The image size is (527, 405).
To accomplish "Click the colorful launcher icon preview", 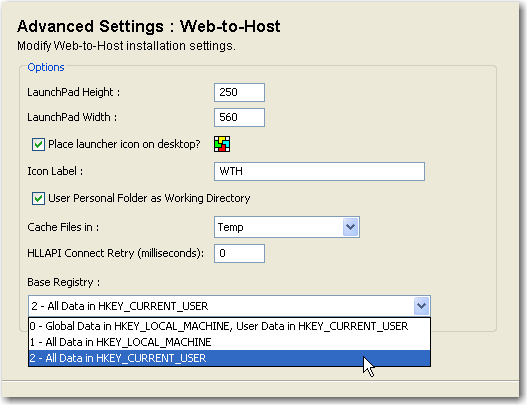I will coord(222,144).
